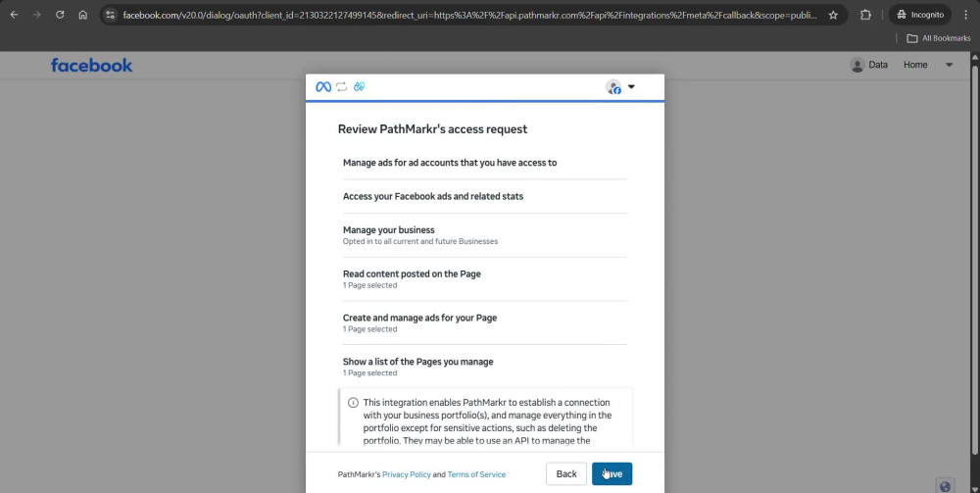
Task: Open the dialog profile switcher dropdown
Action: [620, 87]
